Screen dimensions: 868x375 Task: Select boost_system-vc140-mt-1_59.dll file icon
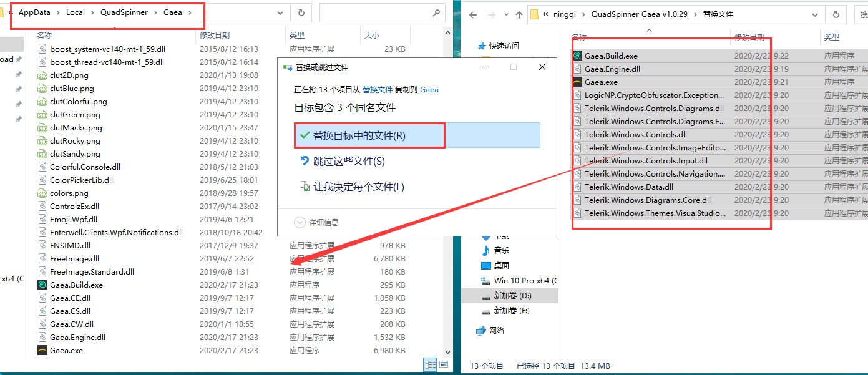click(x=42, y=49)
